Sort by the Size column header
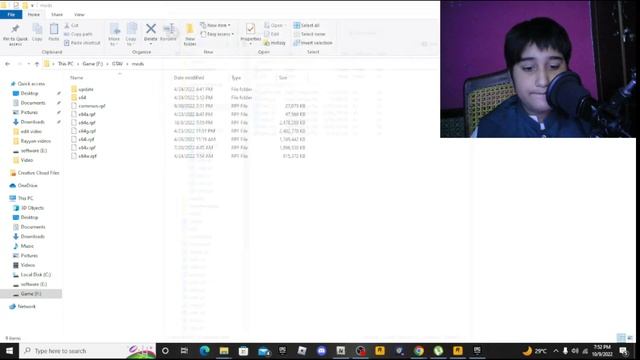 point(283,78)
